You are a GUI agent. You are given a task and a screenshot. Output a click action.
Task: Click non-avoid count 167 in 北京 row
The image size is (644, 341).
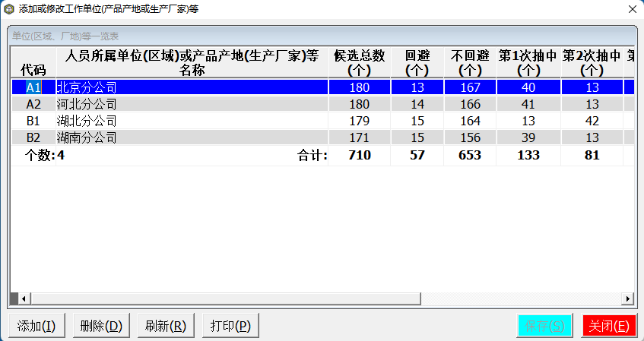pos(471,87)
